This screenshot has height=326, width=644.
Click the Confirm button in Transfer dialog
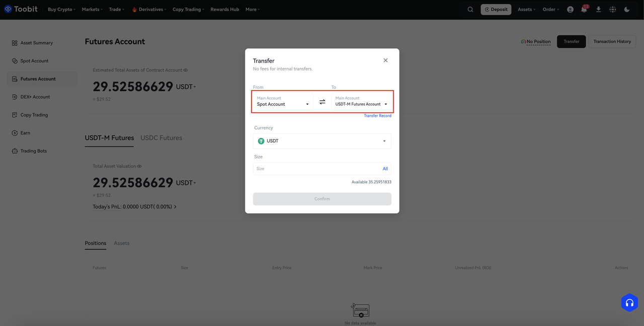(x=322, y=199)
